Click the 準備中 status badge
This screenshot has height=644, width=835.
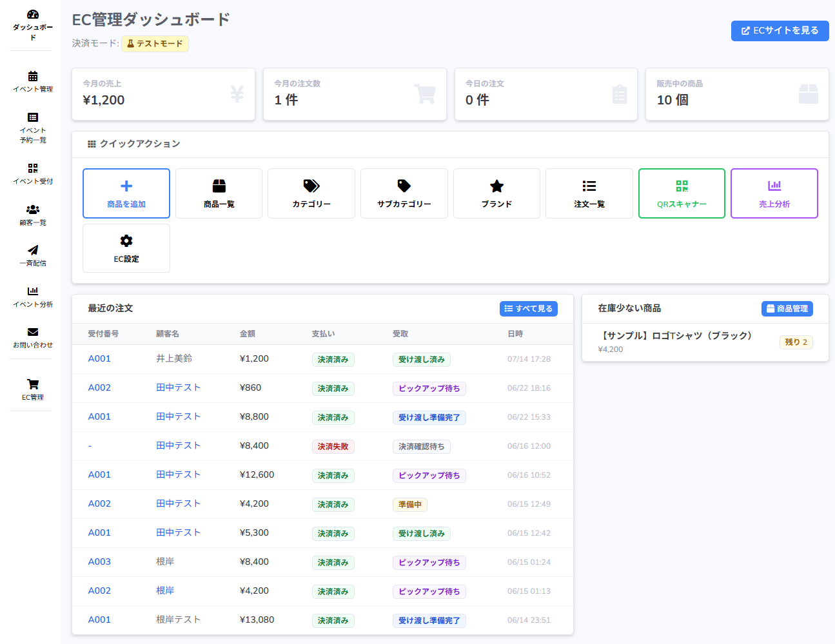pos(410,505)
